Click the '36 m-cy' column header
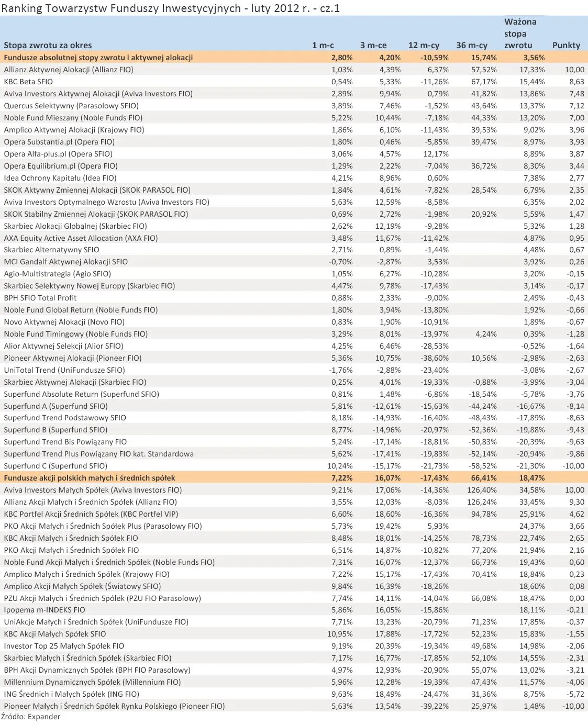 click(x=472, y=46)
